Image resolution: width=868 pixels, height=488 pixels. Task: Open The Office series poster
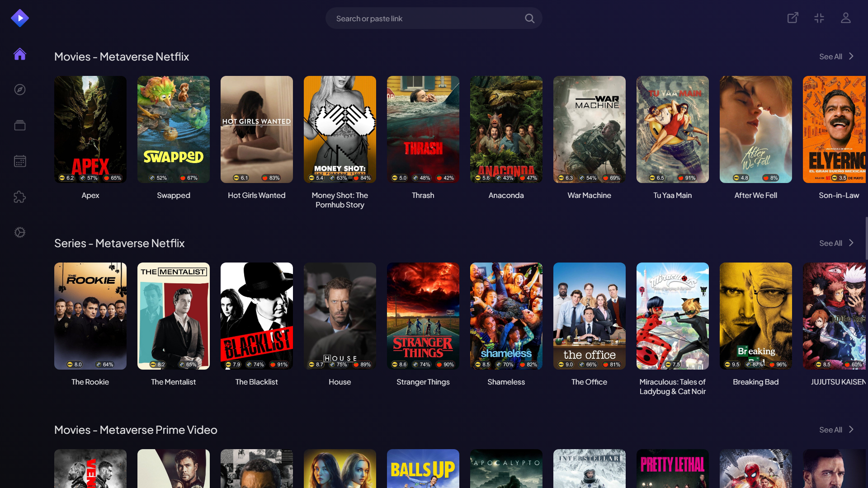[x=590, y=316]
